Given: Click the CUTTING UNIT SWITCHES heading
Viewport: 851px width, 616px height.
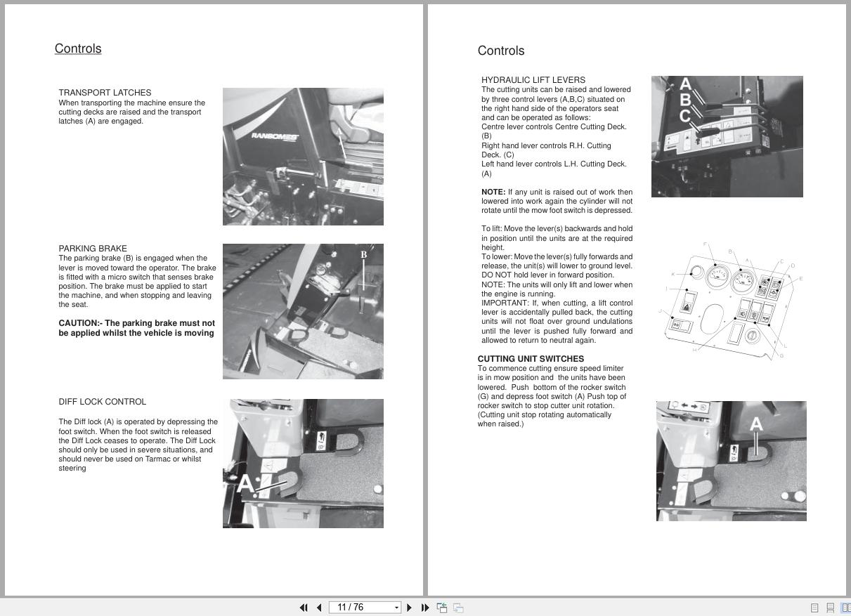Looking at the screenshot, I should (x=531, y=359).
